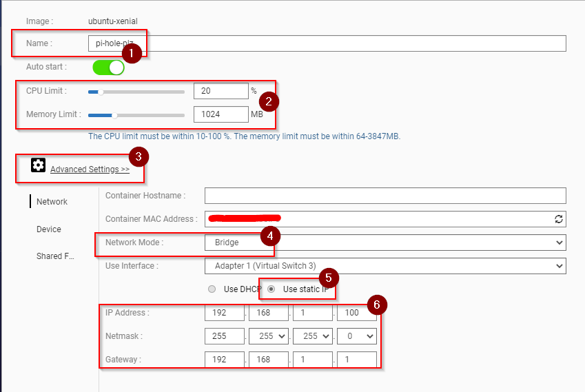The image size is (585, 392).
Task: Click the Advanced Settings link
Action: [x=90, y=169]
